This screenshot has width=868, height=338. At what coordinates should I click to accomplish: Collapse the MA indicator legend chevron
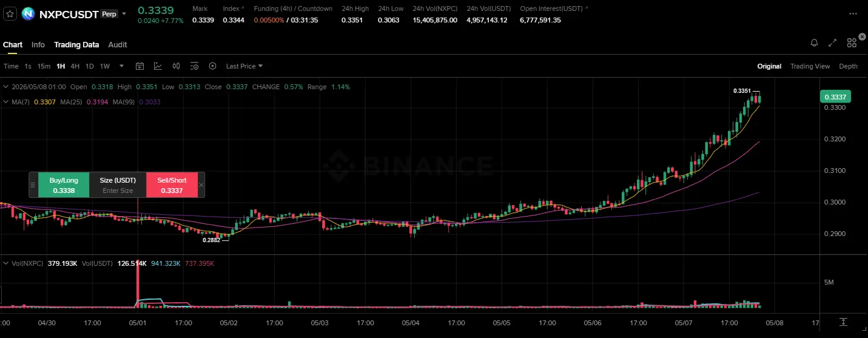(x=5, y=102)
